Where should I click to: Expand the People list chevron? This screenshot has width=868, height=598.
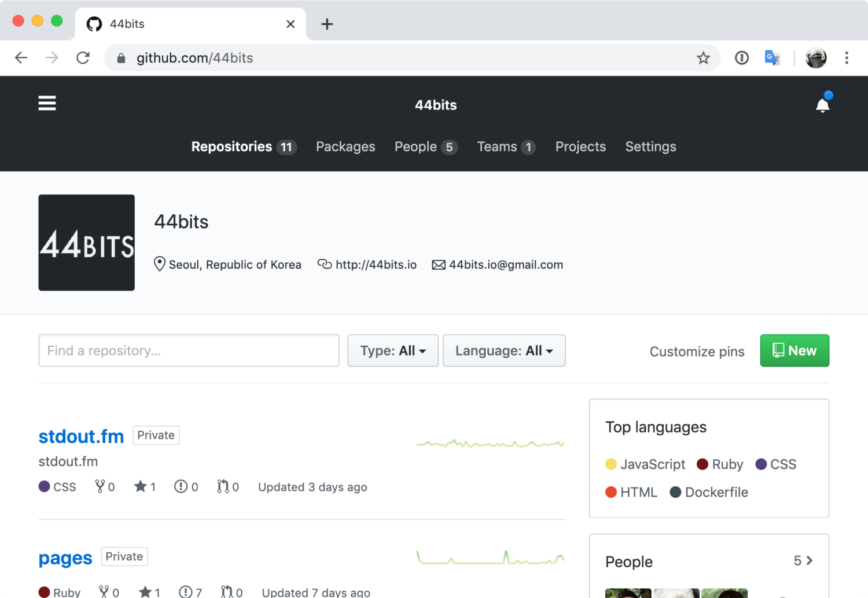809,560
